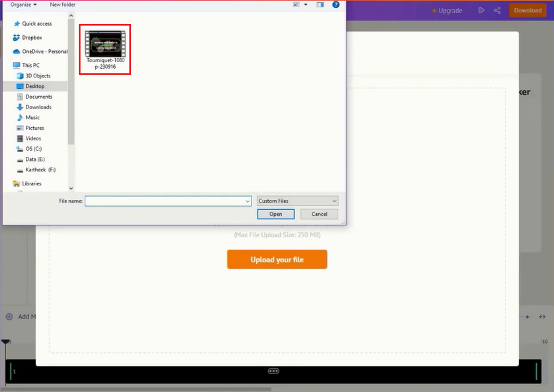Click the Quick access star icon
Image resolution: width=554 pixels, height=392 pixels.
[17, 24]
